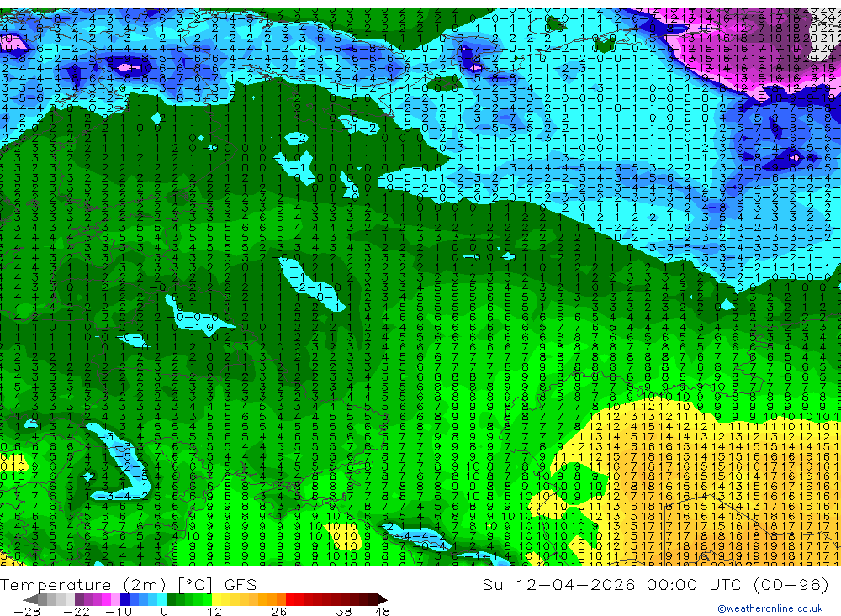This screenshot has height=616, width=841.
Task: Click the dark maroon right arrow of the scale
Action: click(383, 600)
